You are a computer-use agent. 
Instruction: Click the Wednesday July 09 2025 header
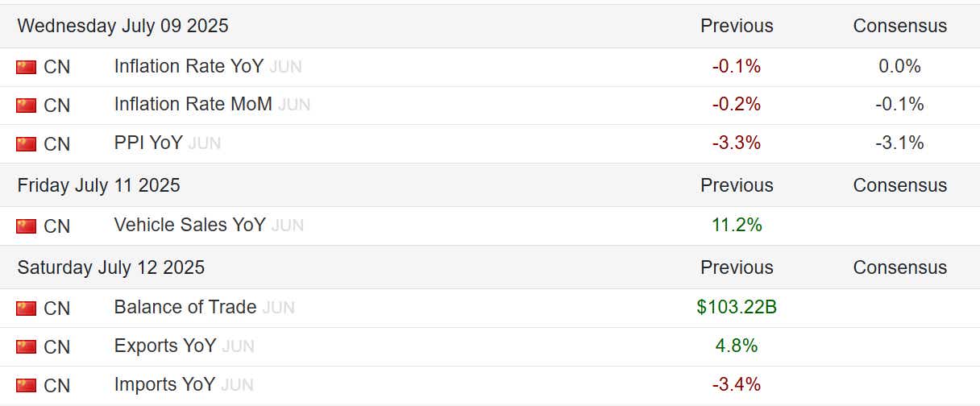tap(122, 26)
